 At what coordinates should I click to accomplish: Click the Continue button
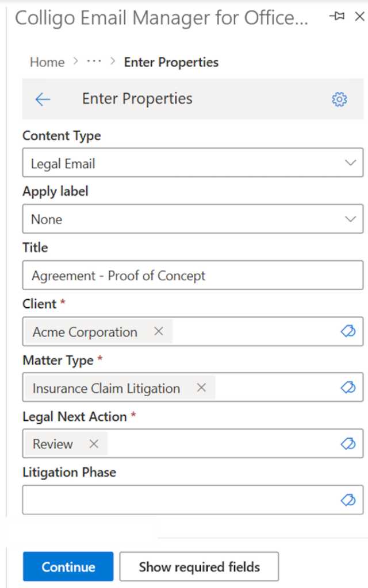pos(67,566)
